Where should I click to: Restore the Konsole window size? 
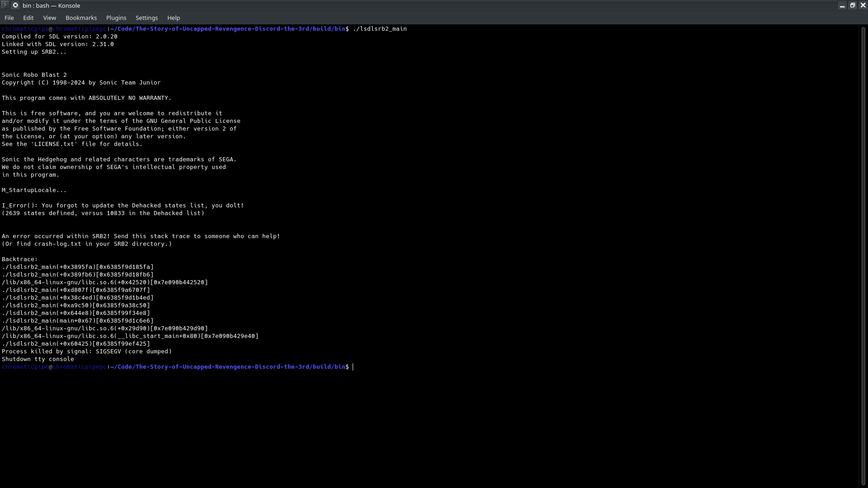pyautogui.click(x=853, y=5)
